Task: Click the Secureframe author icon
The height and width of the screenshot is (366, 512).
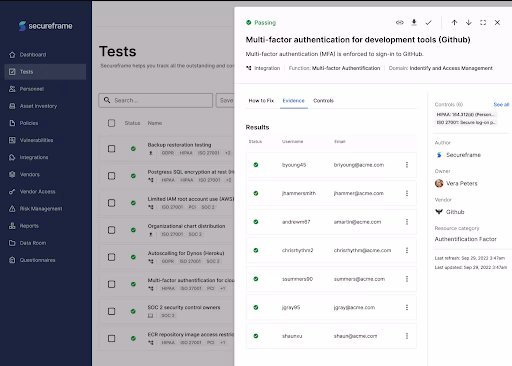Action: pyautogui.click(x=439, y=155)
